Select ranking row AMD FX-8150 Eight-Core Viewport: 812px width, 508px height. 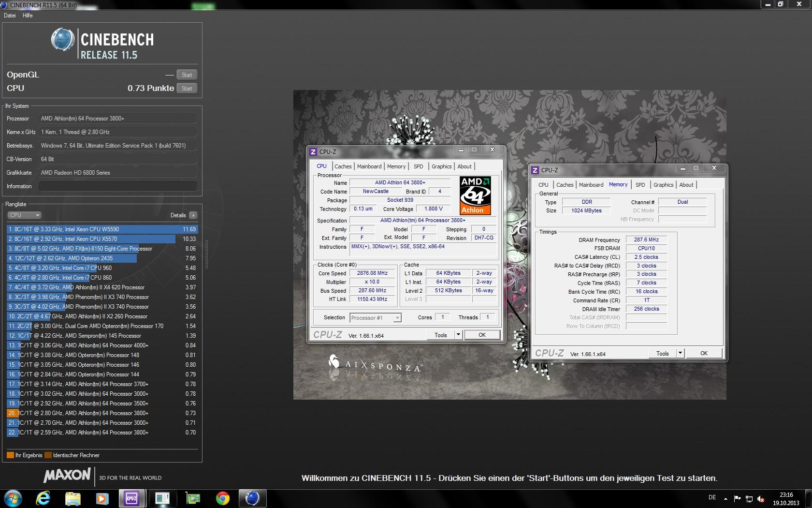point(102,249)
